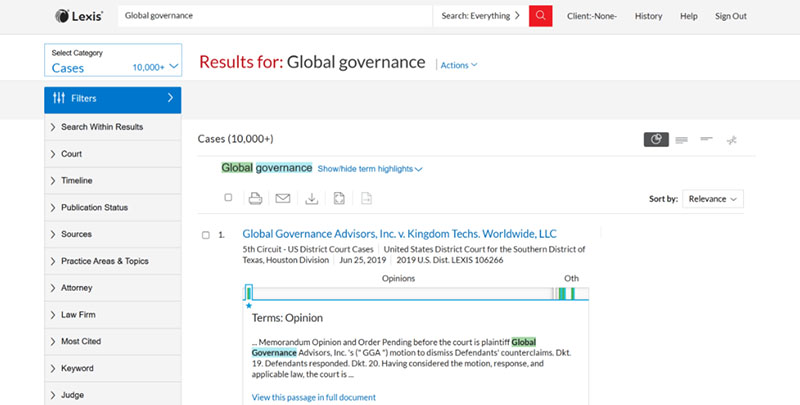Open the Help menu
The height and width of the screenshot is (405, 800).
point(689,16)
